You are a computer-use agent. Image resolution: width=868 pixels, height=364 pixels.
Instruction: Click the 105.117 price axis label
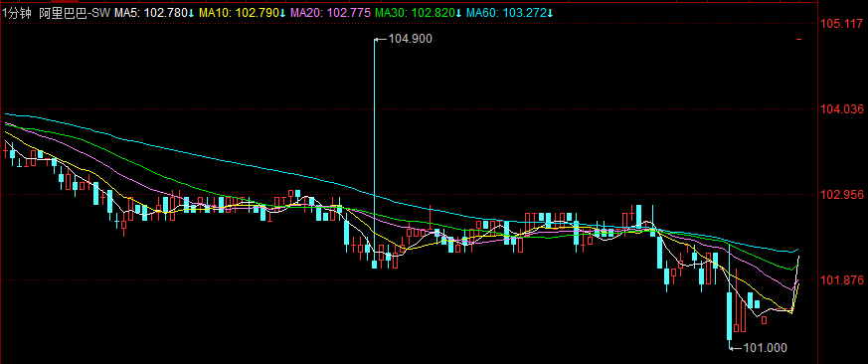tap(842, 23)
